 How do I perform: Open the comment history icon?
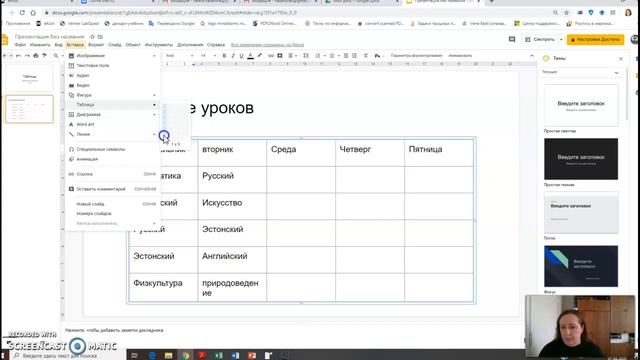pos(512,40)
